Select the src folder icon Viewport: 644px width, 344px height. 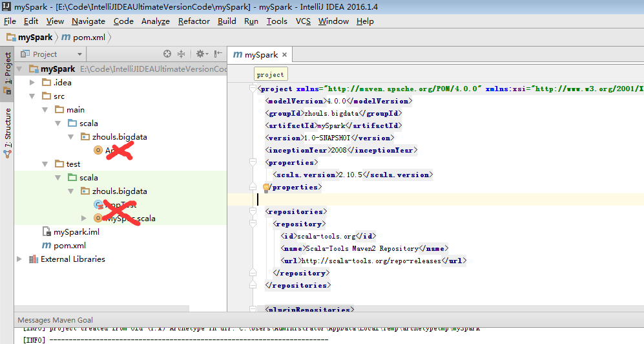pyautogui.click(x=47, y=96)
